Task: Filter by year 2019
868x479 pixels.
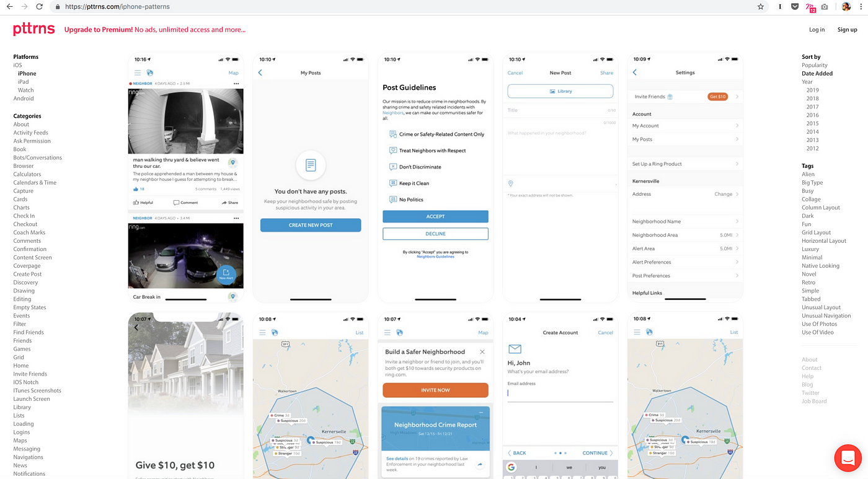Action: tap(812, 90)
